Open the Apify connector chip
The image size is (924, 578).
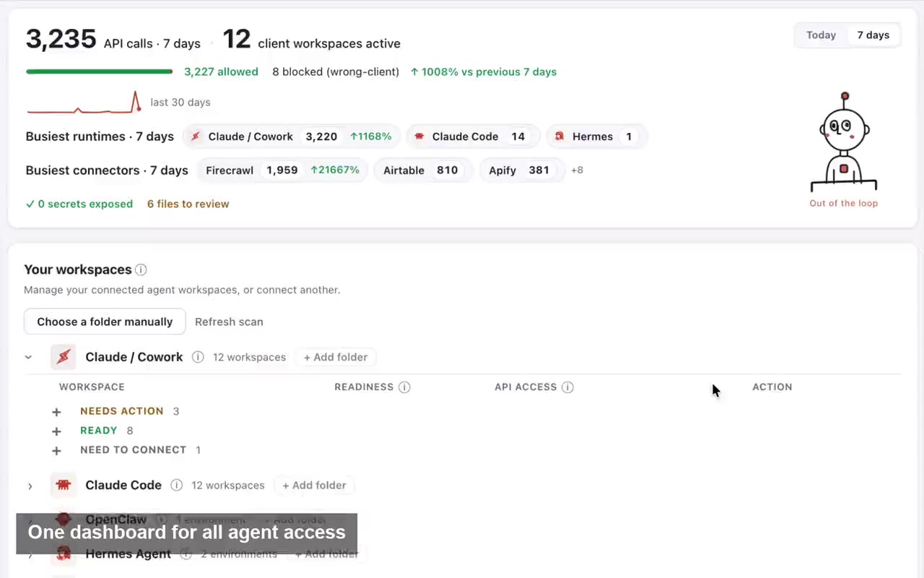tap(522, 171)
